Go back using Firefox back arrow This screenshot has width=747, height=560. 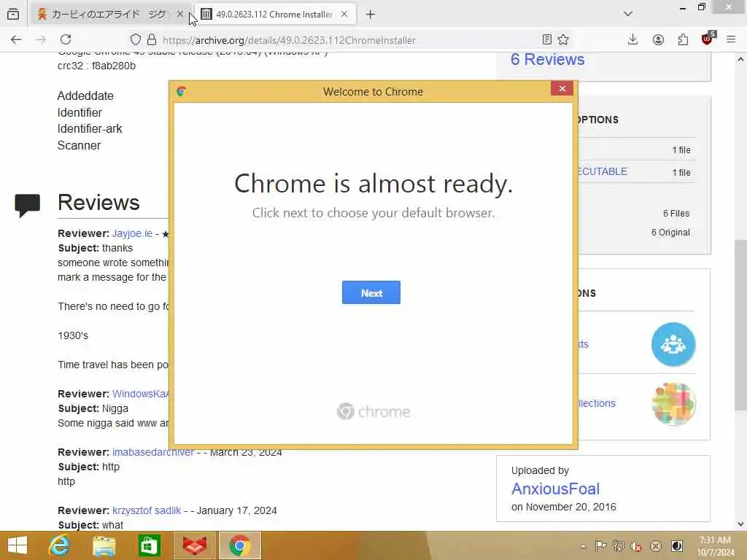16,39
